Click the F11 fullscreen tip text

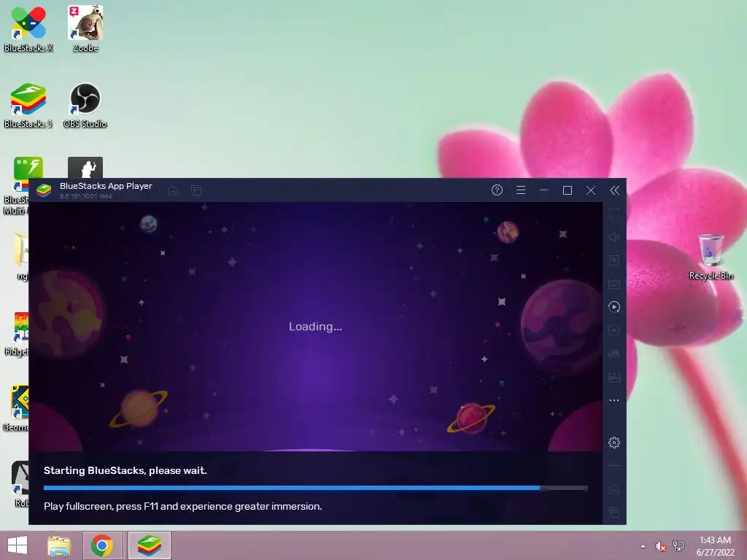pos(183,506)
